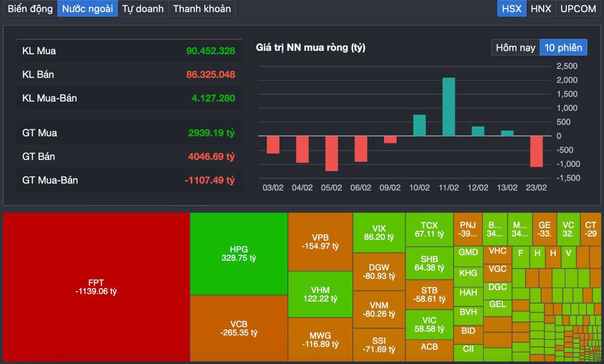This screenshot has width=604, height=364.
Task: Select the DGW treemap cell
Action: click(379, 272)
